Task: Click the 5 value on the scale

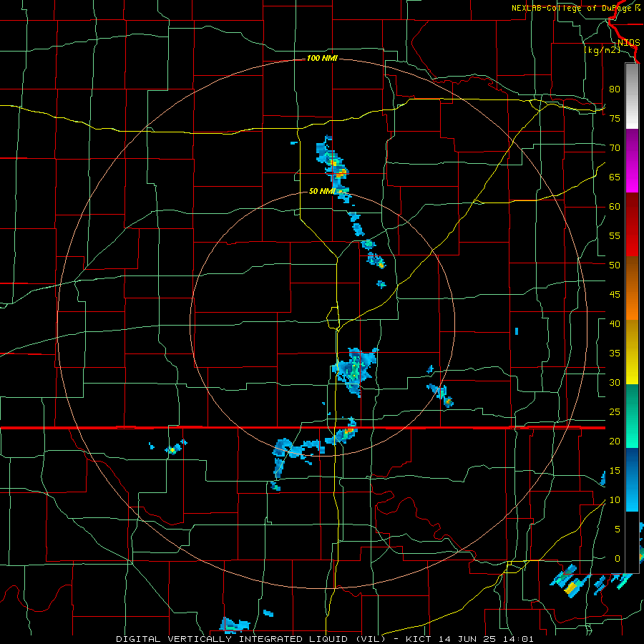Action: pyautogui.click(x=618, y=530)
